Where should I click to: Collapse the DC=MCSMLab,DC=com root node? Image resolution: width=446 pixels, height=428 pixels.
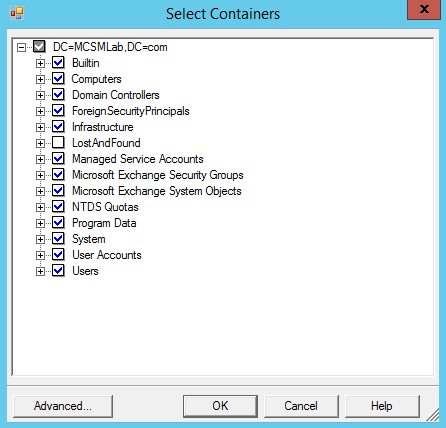click(21, 47)
